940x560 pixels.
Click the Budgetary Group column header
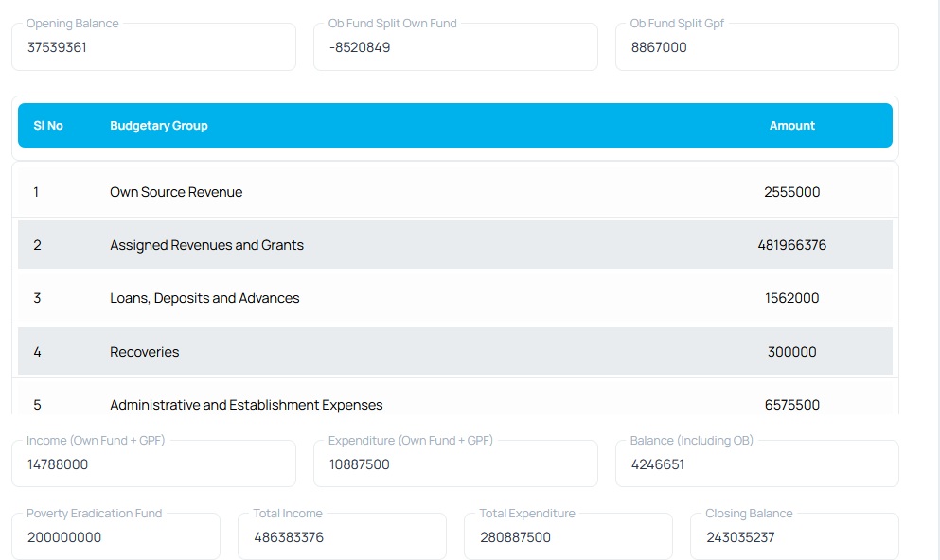(x=159, y=125)
